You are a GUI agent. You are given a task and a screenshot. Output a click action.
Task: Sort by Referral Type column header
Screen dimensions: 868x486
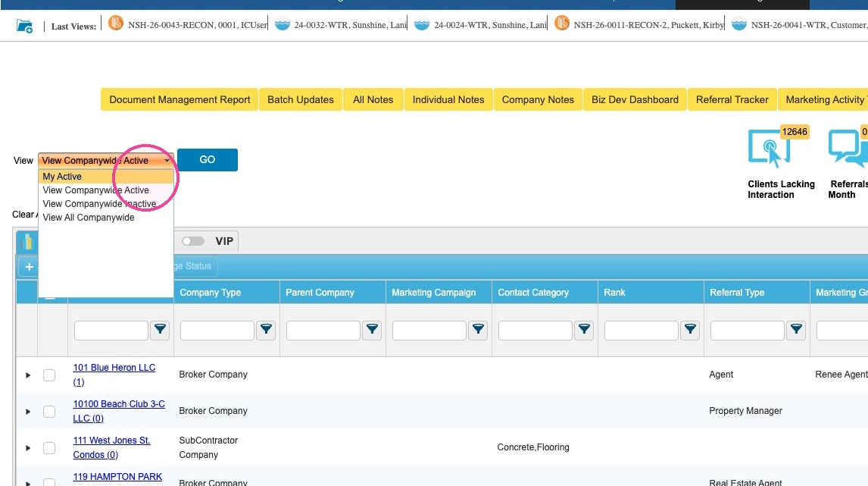pos(737,292)
